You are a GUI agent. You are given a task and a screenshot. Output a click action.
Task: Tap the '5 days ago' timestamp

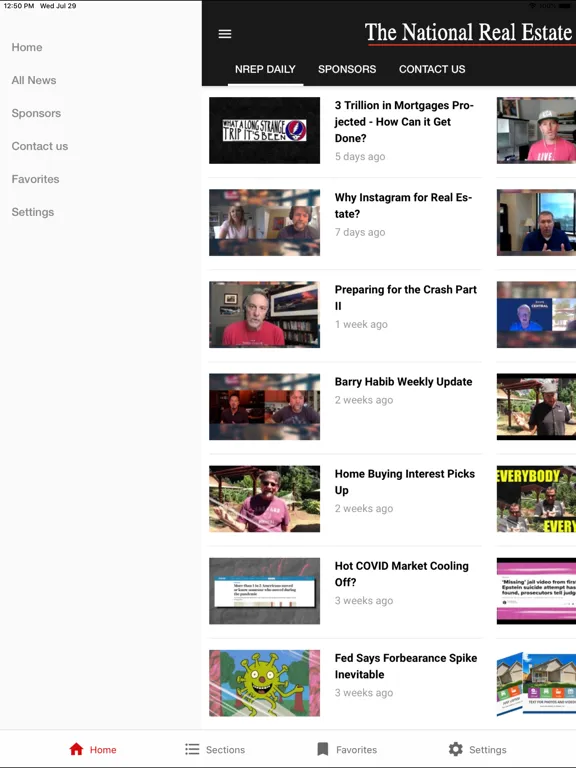[x=360, y=157]
